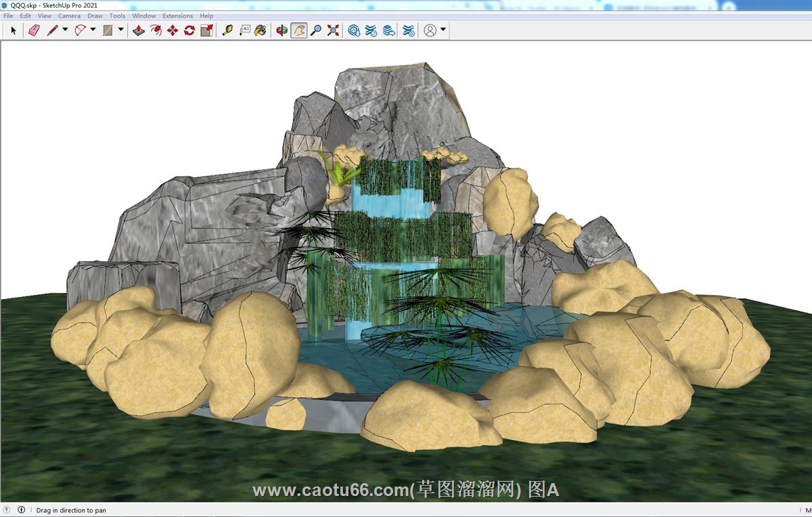Open the Window menu

(144, 16)
